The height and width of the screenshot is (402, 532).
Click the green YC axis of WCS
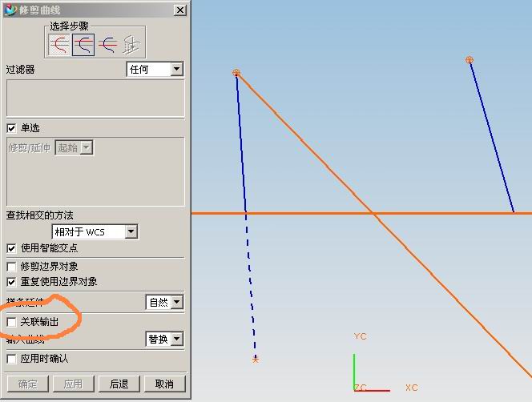pyautogui.click(x=354, y=372)
